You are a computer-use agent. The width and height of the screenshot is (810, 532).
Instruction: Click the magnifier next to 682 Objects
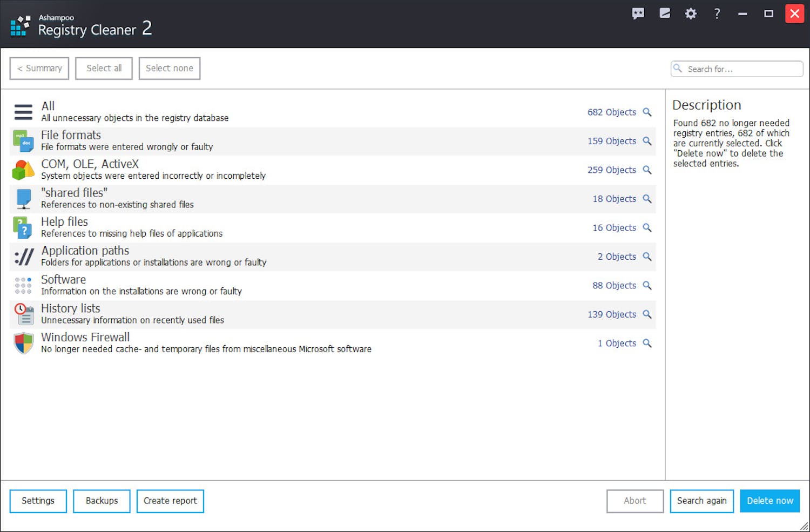point(647,112)
